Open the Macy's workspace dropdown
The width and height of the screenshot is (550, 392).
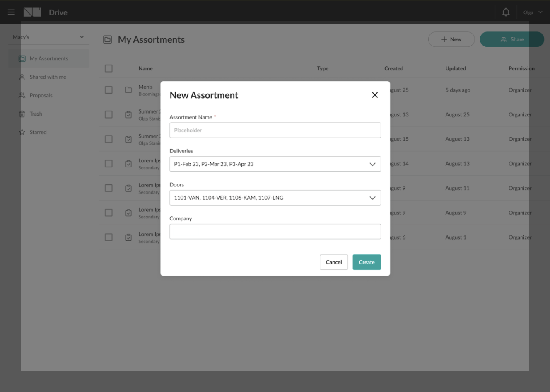(x=48, y=37)
